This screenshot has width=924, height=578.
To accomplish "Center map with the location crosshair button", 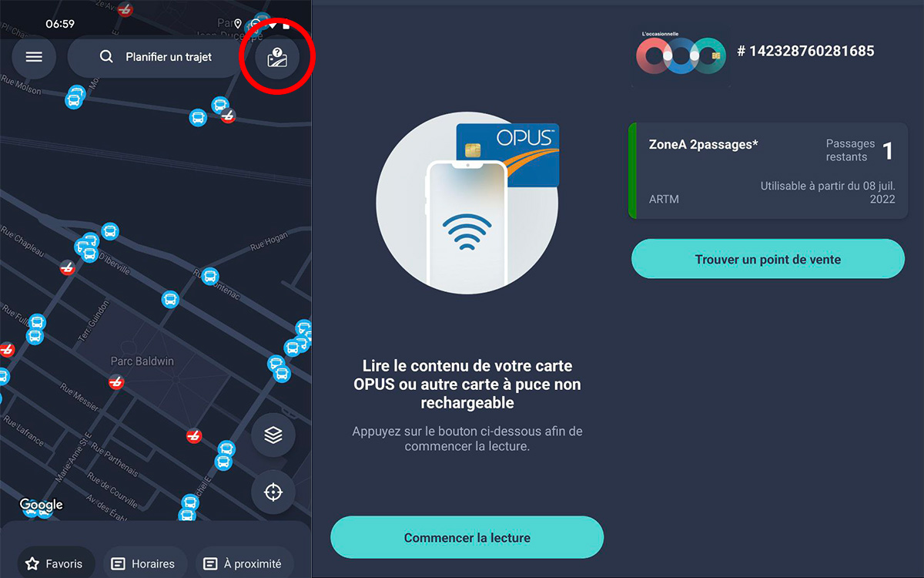I will pos(273,492).
